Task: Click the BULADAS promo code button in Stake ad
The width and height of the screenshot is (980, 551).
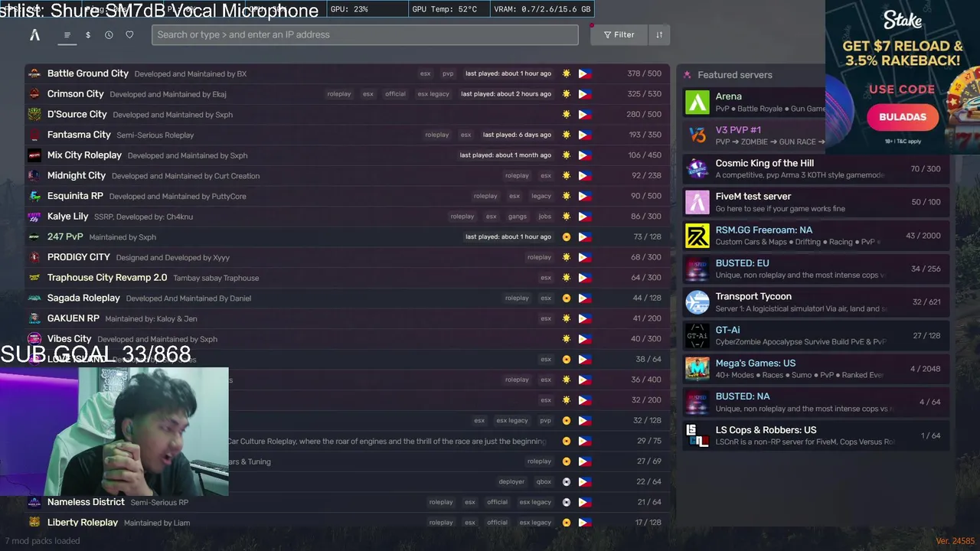Action: [903, 117]
